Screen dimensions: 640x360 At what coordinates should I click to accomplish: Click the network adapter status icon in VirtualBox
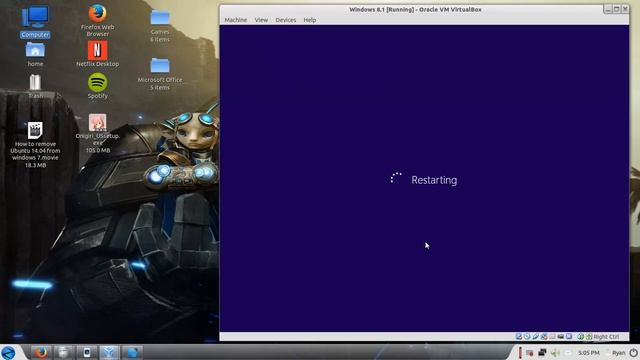[544, 337]
